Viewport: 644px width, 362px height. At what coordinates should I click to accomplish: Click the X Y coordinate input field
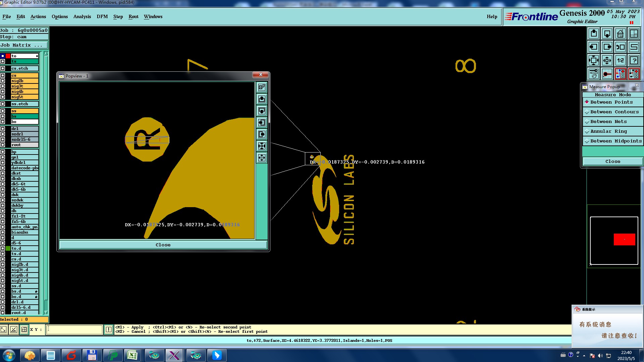74,329
